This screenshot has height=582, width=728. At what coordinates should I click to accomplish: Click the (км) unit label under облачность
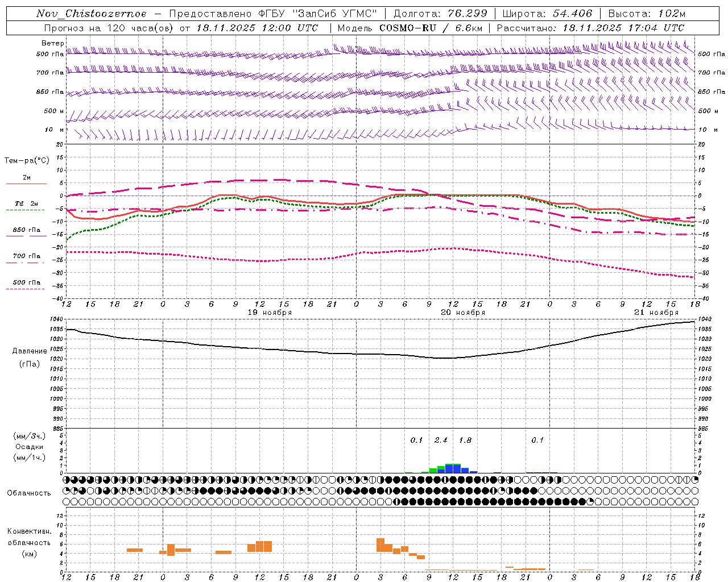(29, 554)
